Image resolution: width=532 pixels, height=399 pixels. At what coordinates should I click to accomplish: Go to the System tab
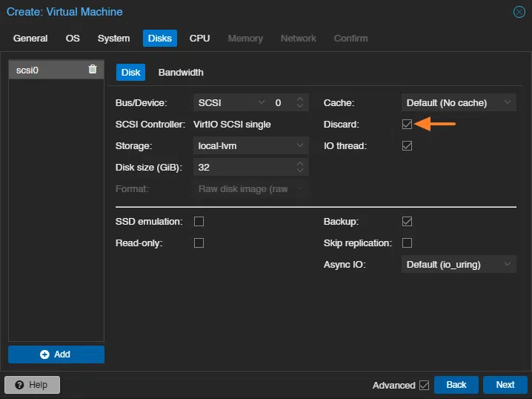[113, 39]
